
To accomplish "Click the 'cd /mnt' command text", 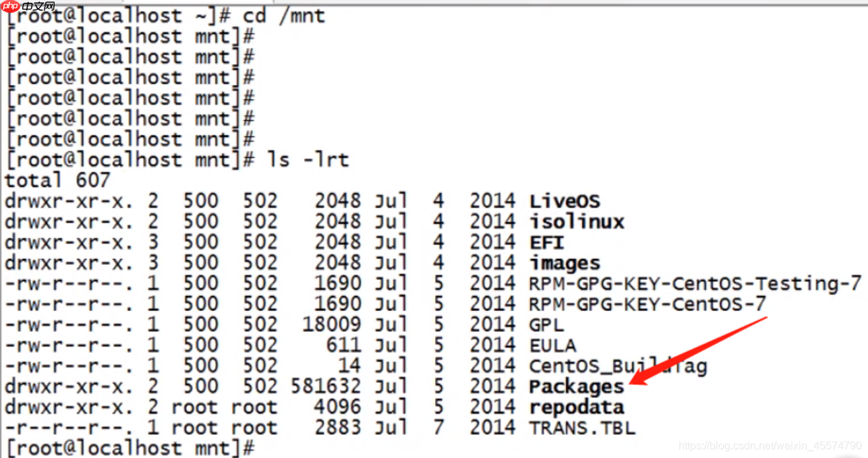I will click(x=285, y=16).
